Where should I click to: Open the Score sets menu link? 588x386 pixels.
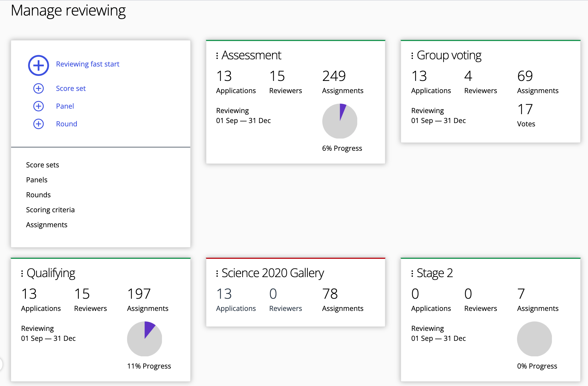point(42,165)
